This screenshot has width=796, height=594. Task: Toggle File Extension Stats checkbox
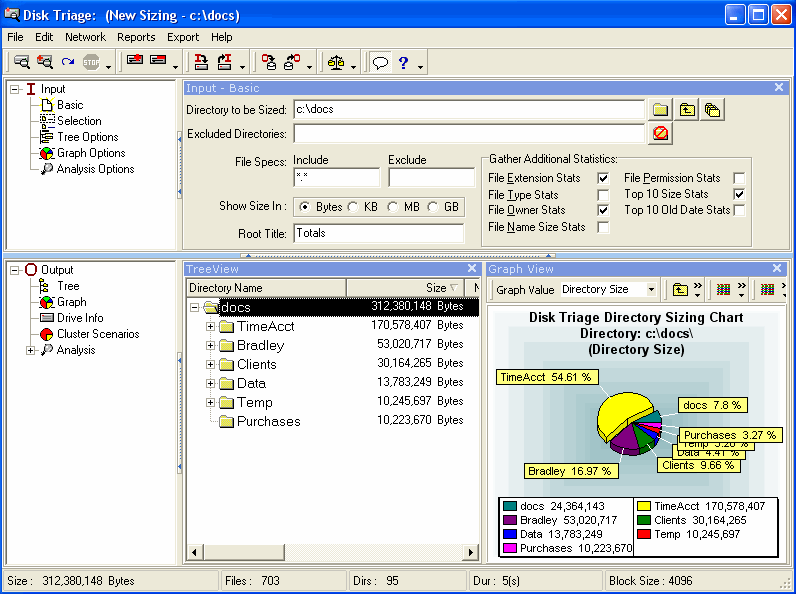(x=603, y=178)
